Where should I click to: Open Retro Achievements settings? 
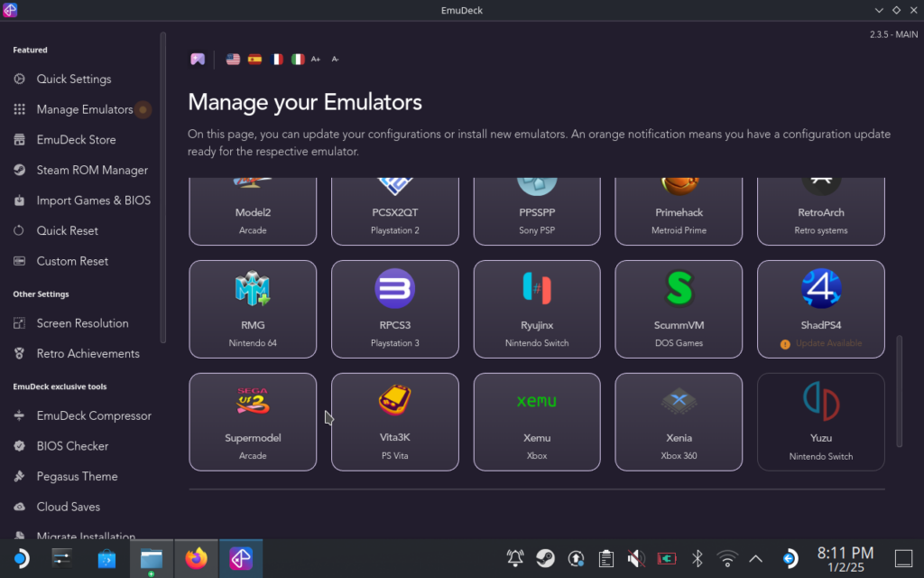[x=88, y=354]
